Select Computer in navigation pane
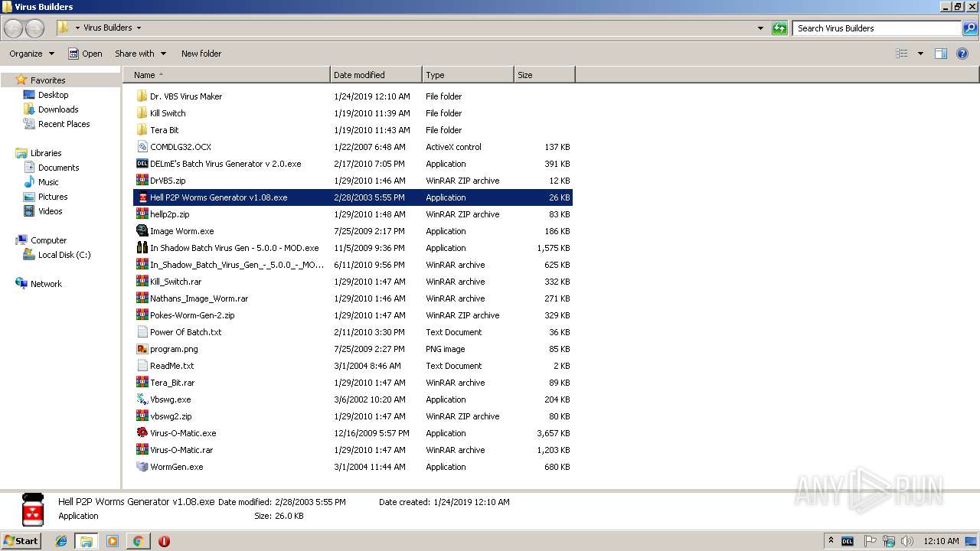The height and width of the screenshot is (551, 980). click(x=48, y=240)
